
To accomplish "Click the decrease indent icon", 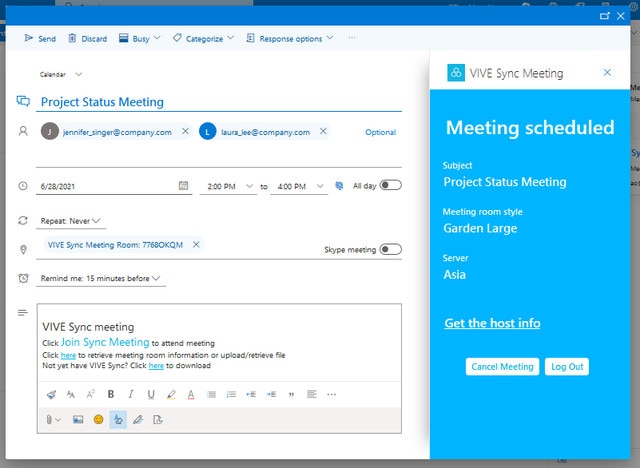I will coord(251,394).
